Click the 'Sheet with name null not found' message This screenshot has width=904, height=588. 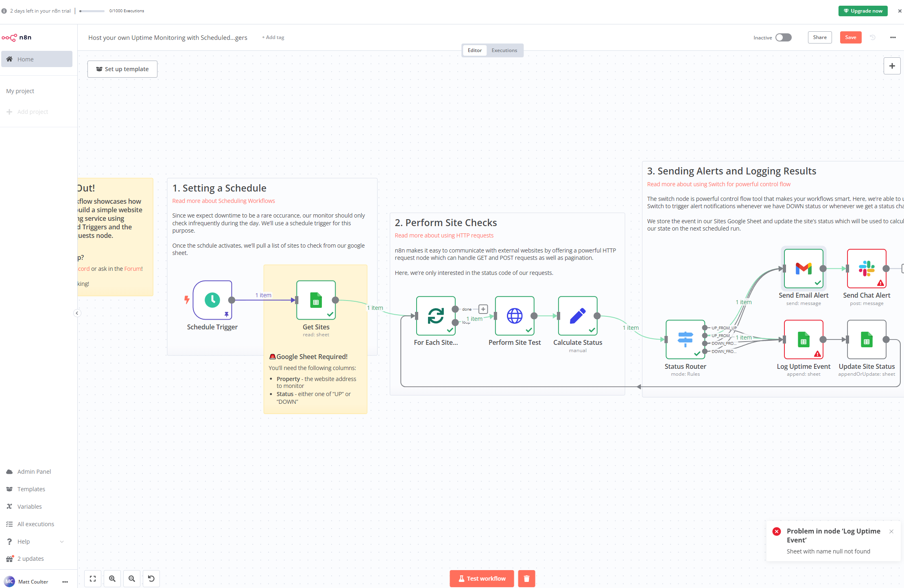coord(828,551)
